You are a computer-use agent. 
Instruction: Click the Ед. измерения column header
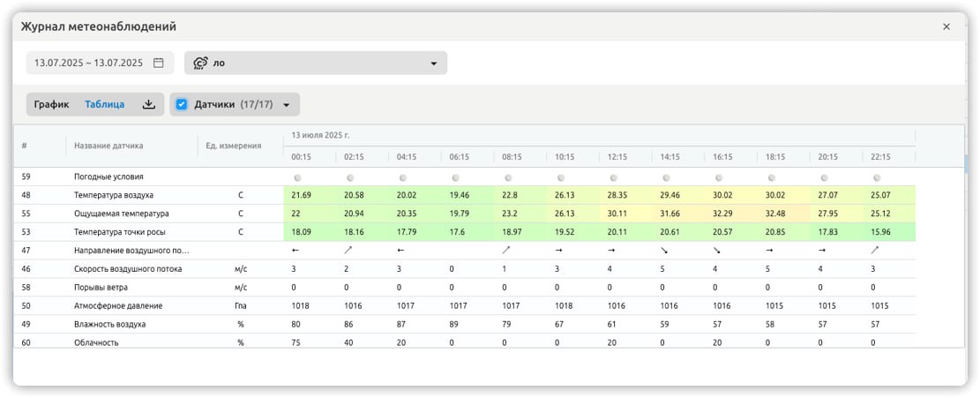coord(234,146)
